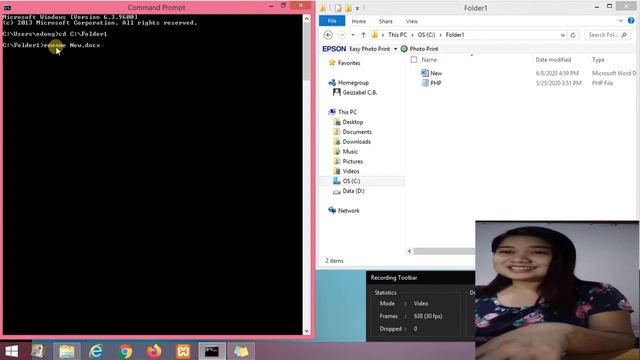
Task: Open Music in the navigation pane
Action: (345, 151)
